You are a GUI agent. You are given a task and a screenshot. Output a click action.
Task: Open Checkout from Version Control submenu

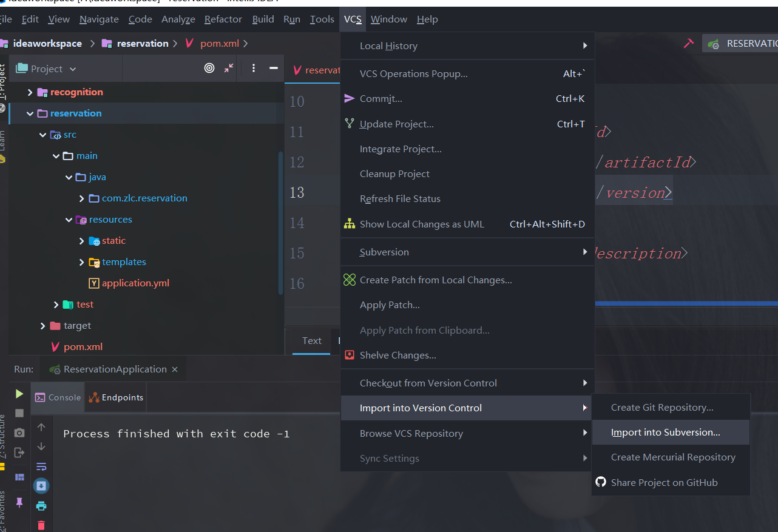pyautogui.click(x=467, y=383)
